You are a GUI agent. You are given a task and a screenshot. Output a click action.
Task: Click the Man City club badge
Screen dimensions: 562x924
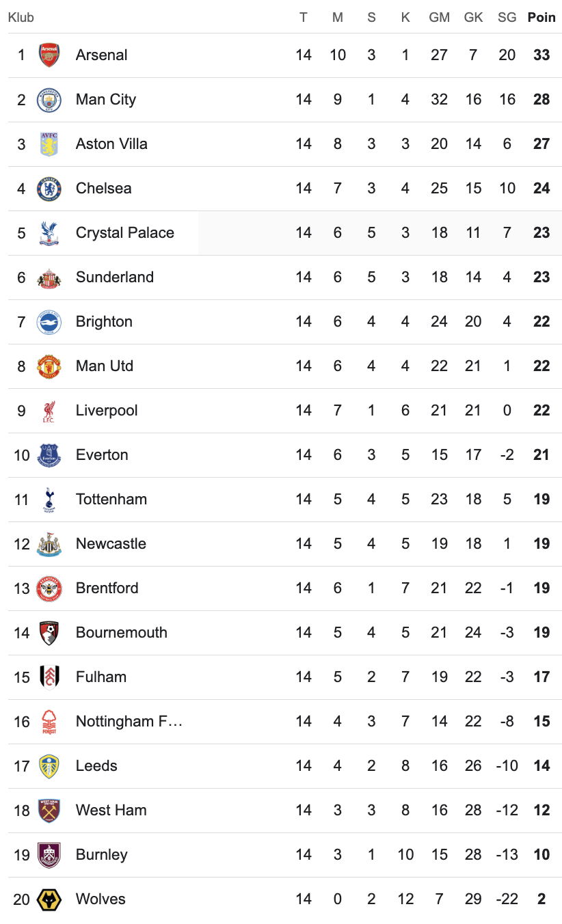point(49,100)
